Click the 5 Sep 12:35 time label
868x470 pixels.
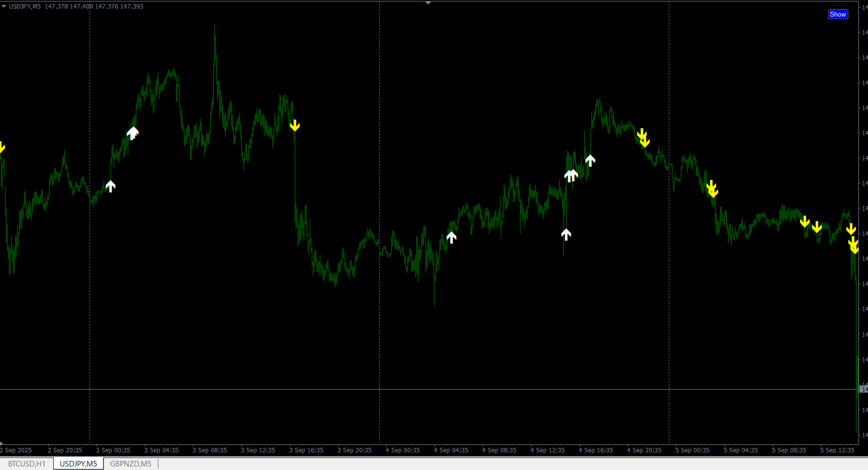tap(837, 450)
